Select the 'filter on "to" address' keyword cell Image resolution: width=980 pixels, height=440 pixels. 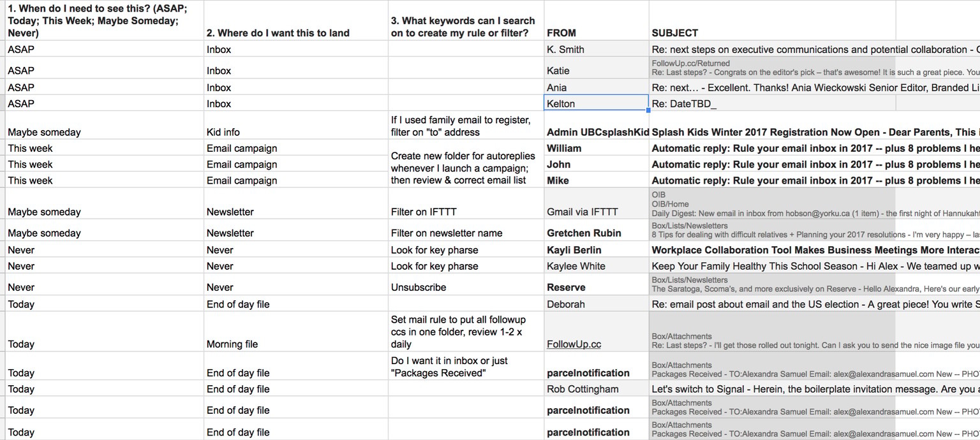click(x=466, y=126)
